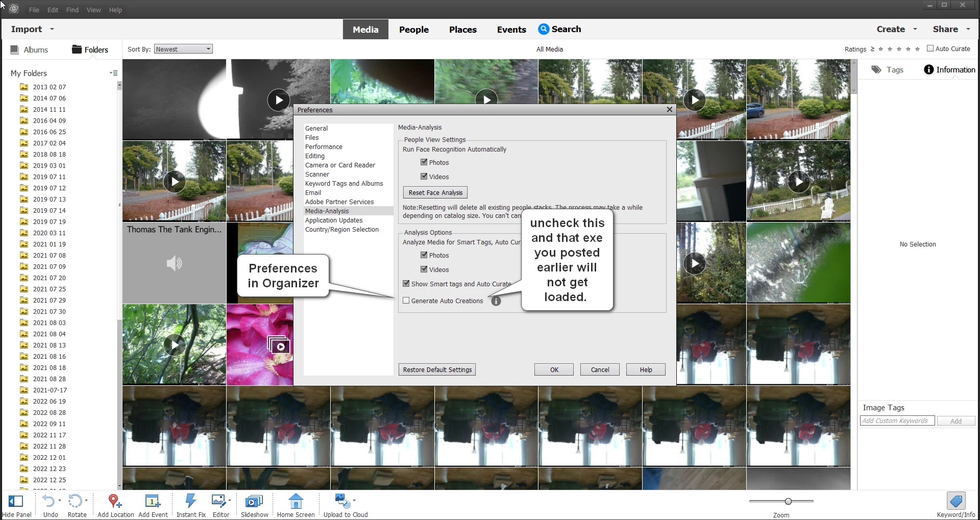Click the Add Location pin icon

point(115,501)
